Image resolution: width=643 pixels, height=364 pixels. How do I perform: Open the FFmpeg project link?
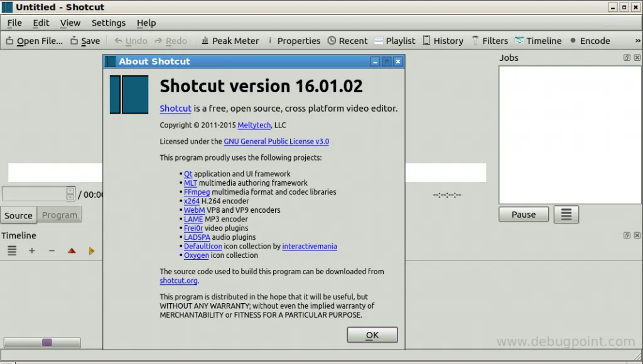tap(197, 192)
